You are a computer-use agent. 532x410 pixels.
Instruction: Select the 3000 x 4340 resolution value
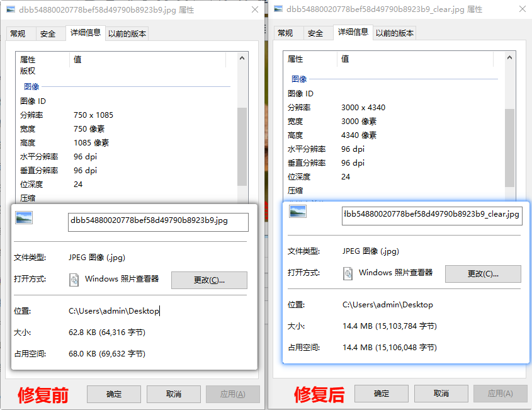[363, 108]
